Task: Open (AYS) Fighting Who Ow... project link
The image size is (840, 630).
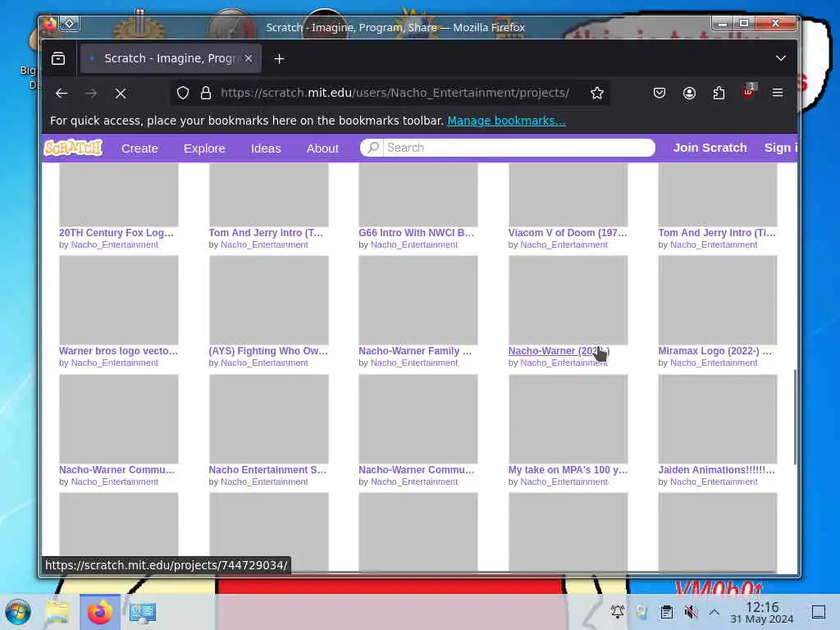Action: [x=268, y=351]
